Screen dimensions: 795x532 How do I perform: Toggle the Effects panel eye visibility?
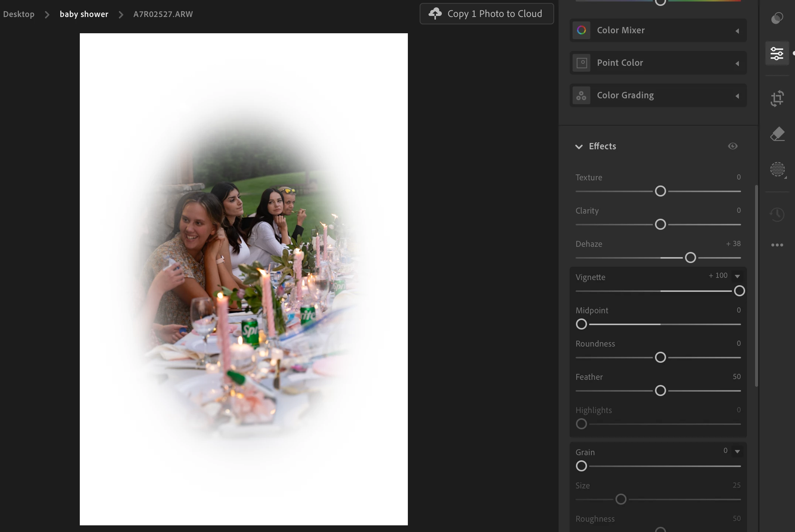tap(733, 146)
